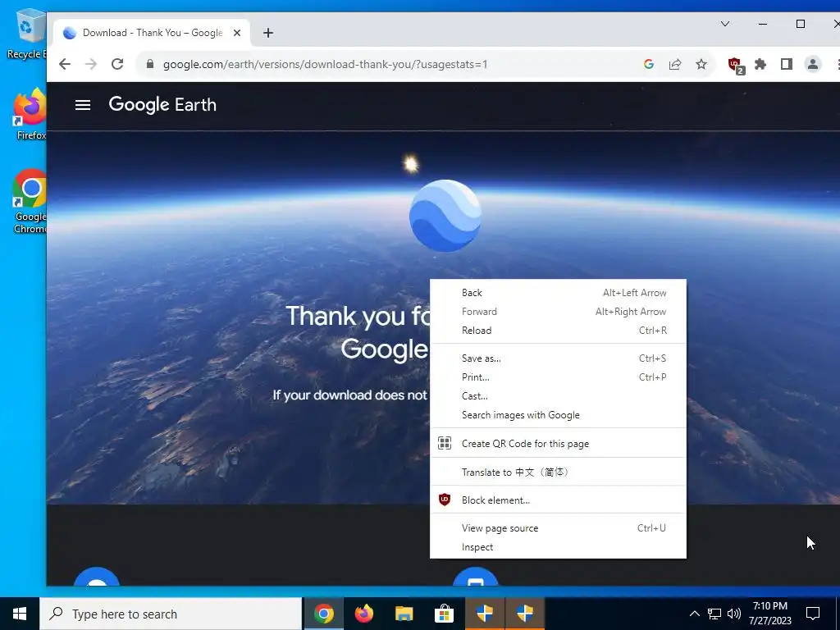Click the Google icon in address bar
840x630 pixels.
tap(649, 64)
